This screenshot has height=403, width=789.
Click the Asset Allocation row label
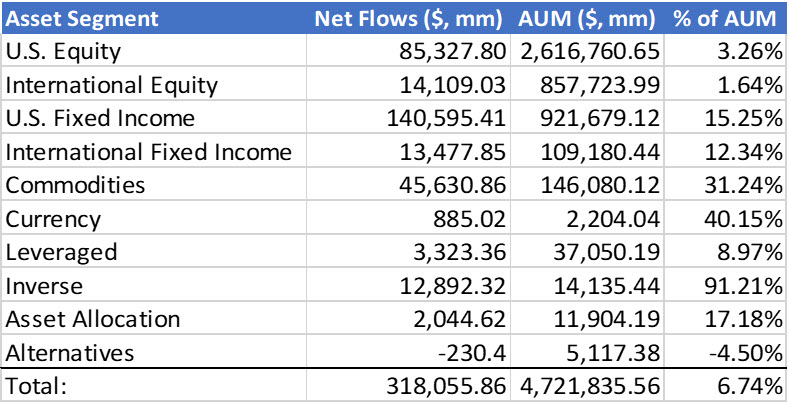[x=93, y=319]
